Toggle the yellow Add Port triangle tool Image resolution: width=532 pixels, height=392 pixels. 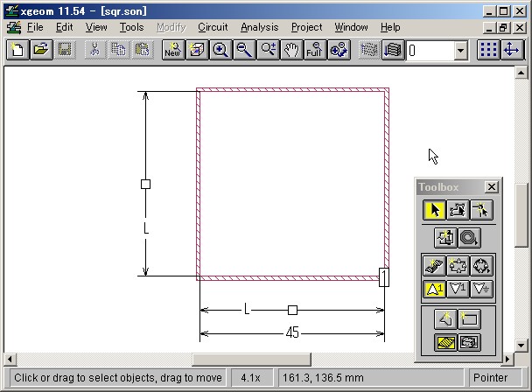434,289
